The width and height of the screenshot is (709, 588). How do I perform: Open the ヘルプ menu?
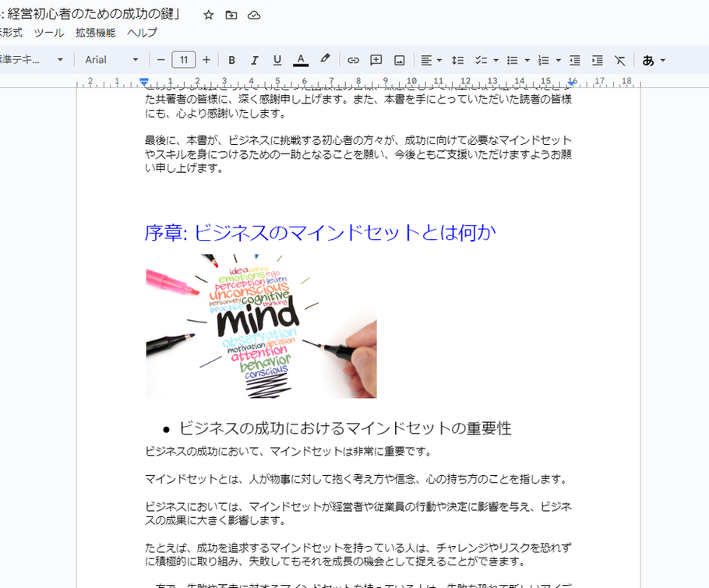coord(142,33)
